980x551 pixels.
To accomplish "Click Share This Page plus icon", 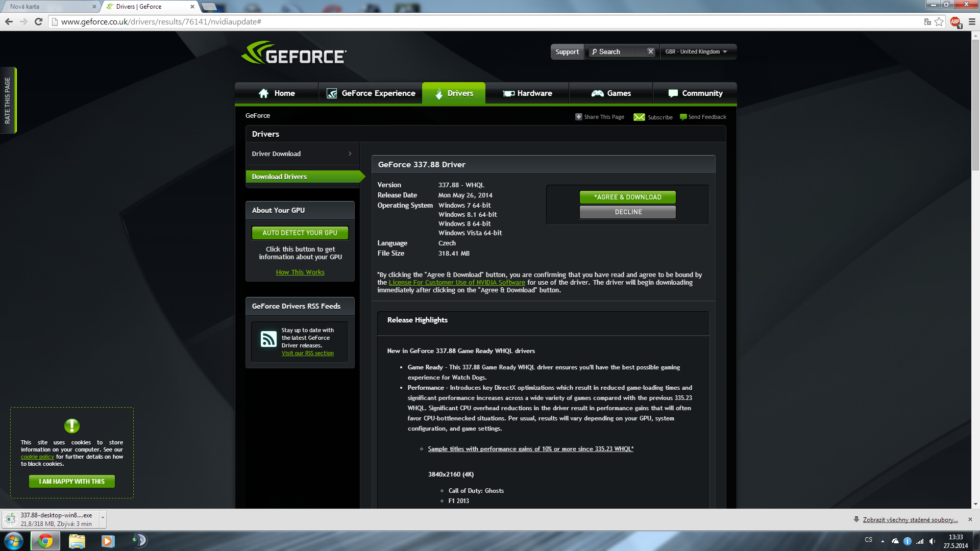I will pos(578,117).
